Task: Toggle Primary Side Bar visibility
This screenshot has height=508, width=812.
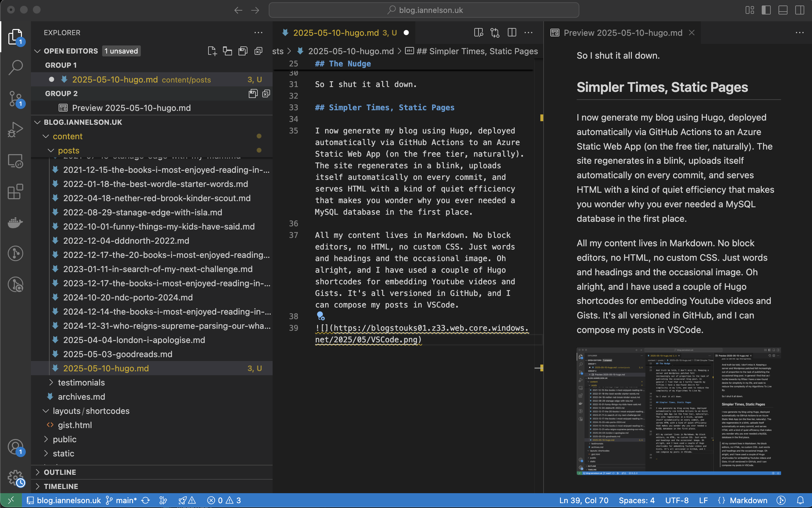Action: tap(766, 10)
